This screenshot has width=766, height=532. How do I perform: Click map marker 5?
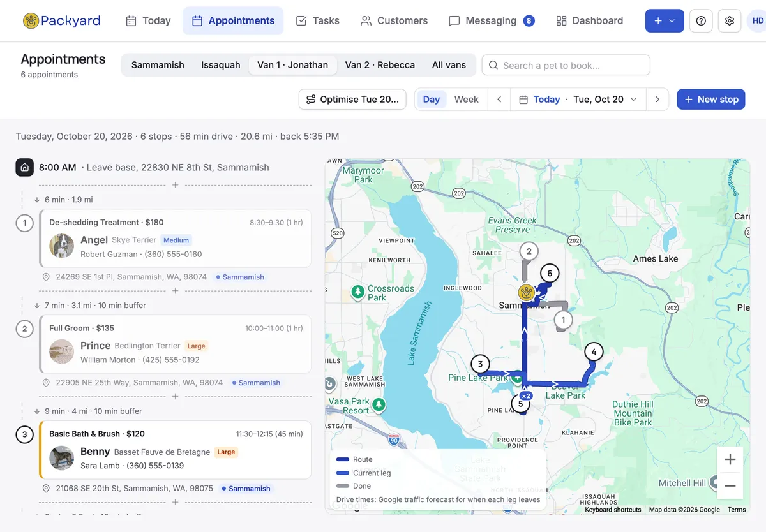tap(520, 404)
